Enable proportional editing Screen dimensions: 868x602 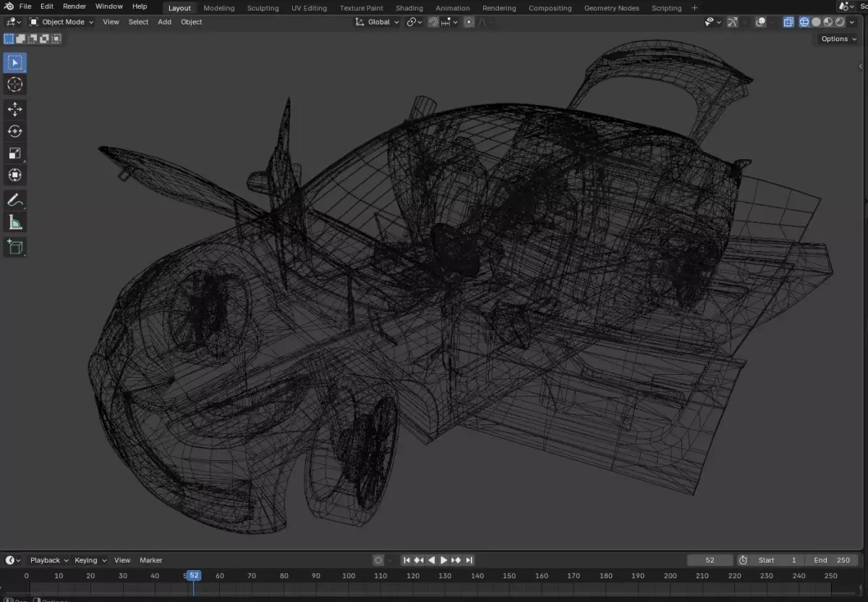click(469, 22)
